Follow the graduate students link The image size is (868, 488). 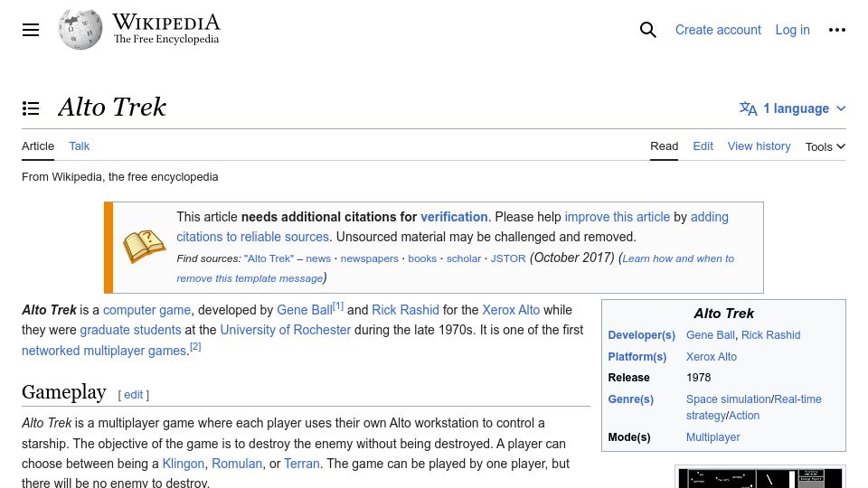130,330
